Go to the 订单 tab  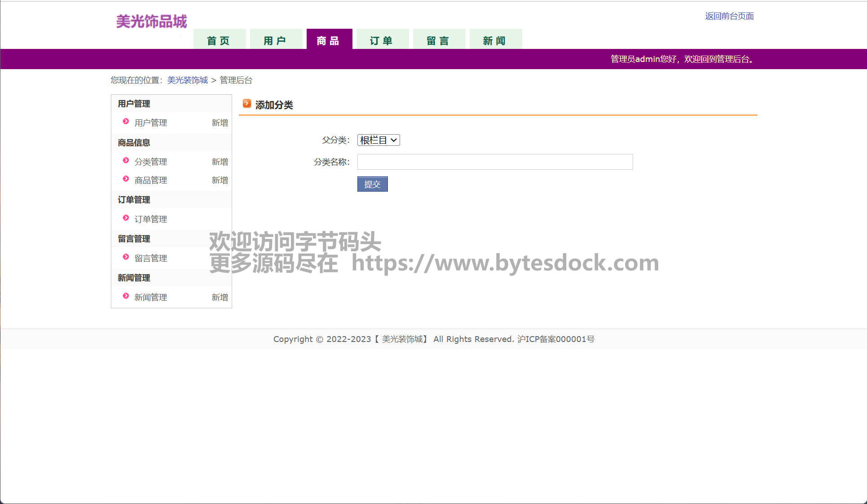coord(382,40)
